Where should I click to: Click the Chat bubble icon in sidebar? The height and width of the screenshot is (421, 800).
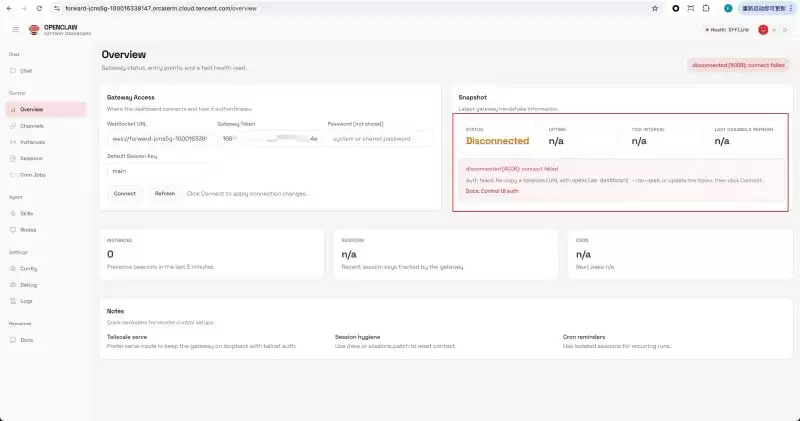coord(13,71)
